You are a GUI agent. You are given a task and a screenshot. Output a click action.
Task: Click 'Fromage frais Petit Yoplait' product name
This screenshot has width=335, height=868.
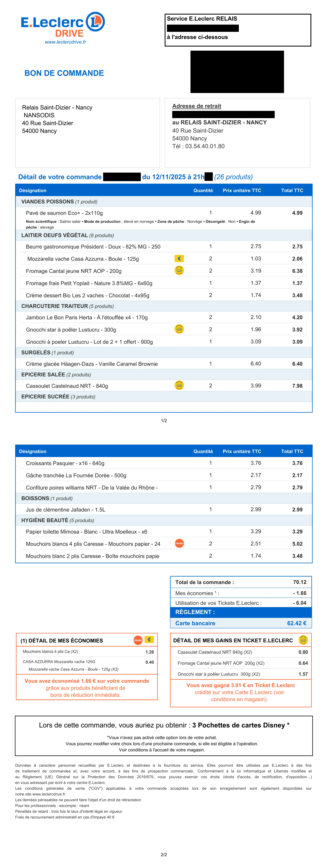click(89, 283)
